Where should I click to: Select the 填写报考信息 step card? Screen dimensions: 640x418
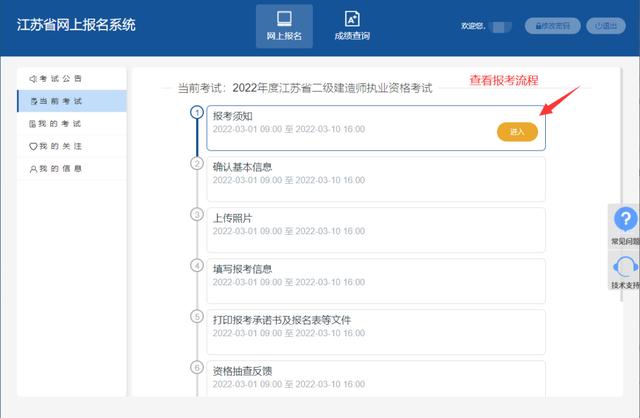376,280
